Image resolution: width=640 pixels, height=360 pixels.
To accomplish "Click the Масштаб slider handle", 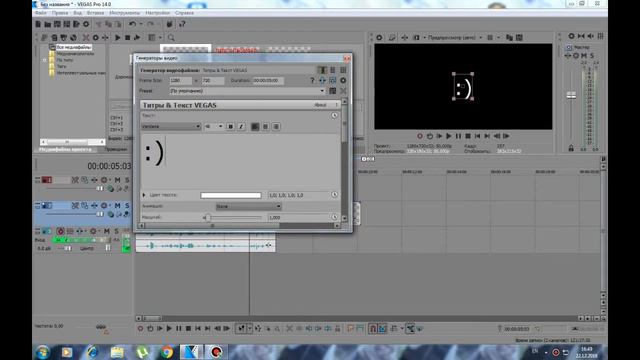I will click(208, 217).
